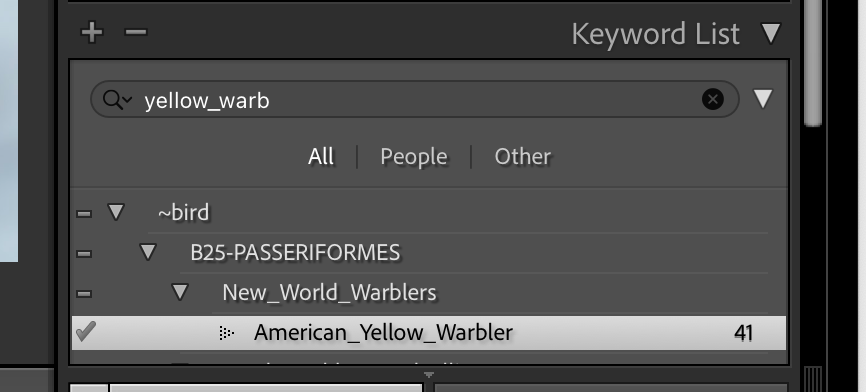Open the magnifier search options menu
Image resolution: width=866 pixels, height=392 pixels.
pyautogui.click(x=117, y=100)
